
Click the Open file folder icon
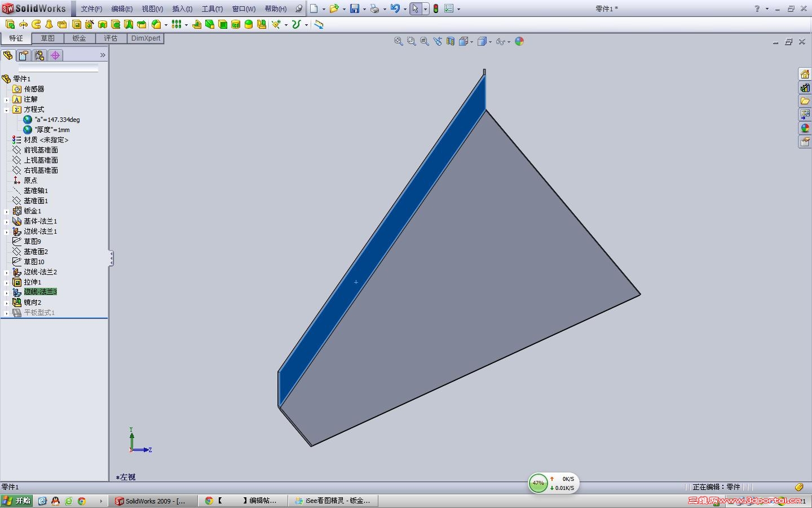pyautogui.click(x=334, y=8)
